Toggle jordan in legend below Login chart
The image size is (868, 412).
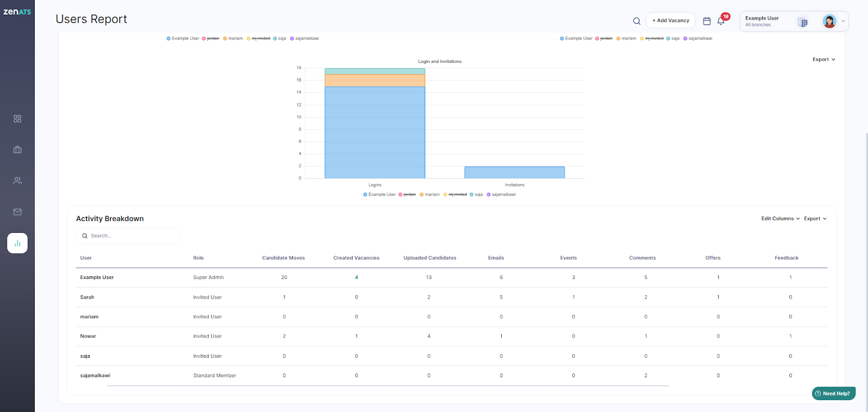[x=407, y=194]
